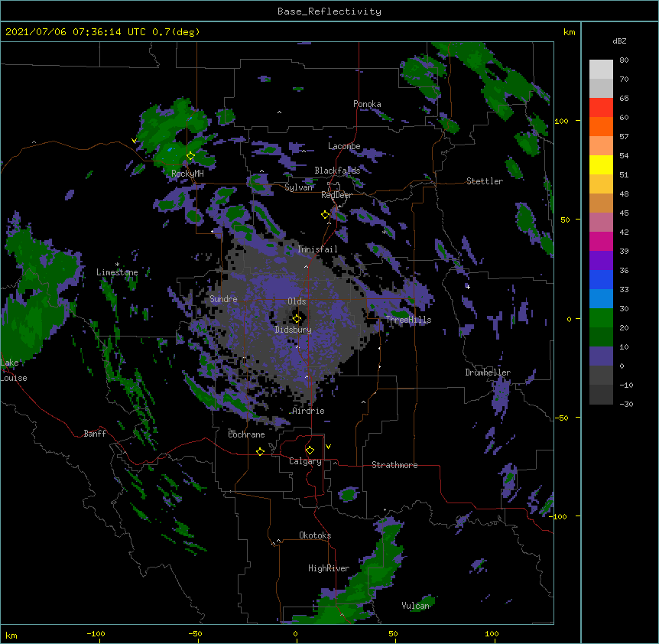Click the RockyMH label
Image resolution: width=659 pixels, height=644 pixels.
(187, 174)
